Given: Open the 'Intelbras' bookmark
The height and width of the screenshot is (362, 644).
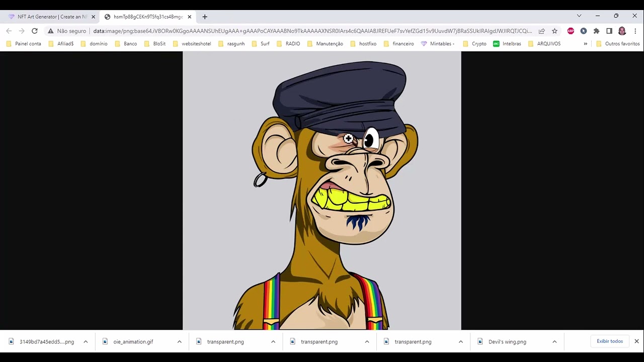Looking at the screenshot, I should click(x=507, y=44).
